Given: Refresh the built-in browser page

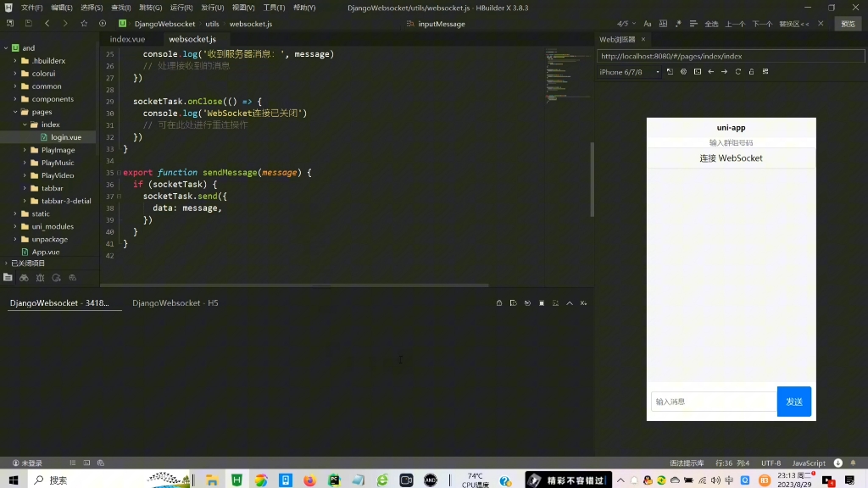Looking at the screenshot, I should pos(738,72).
